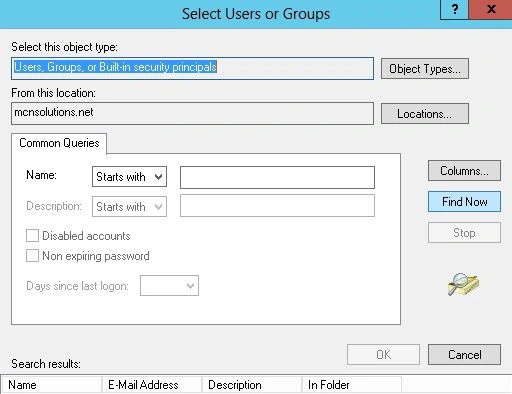Focus the Name query text field
The width and height of the screenshot is (512, 394).
coord(277,177)
